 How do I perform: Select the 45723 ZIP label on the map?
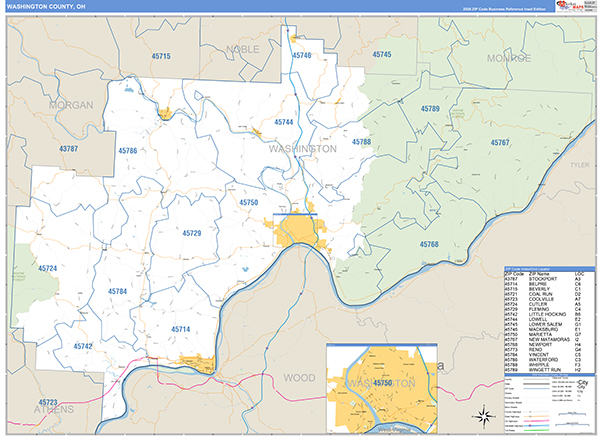point(48,402)
